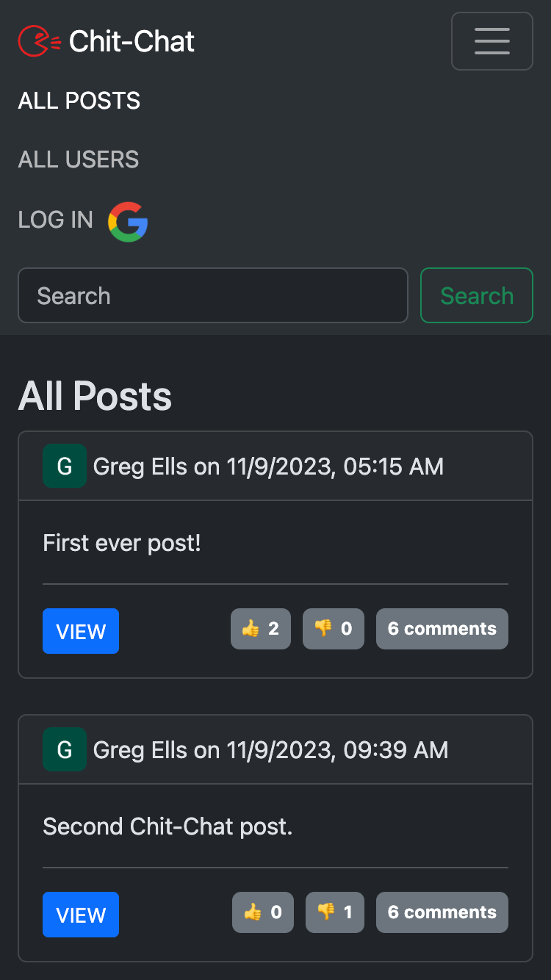The width and height of the screenshot is (551, 980).
Task: Focus the Search text field
Action: [x=212, y=295]
